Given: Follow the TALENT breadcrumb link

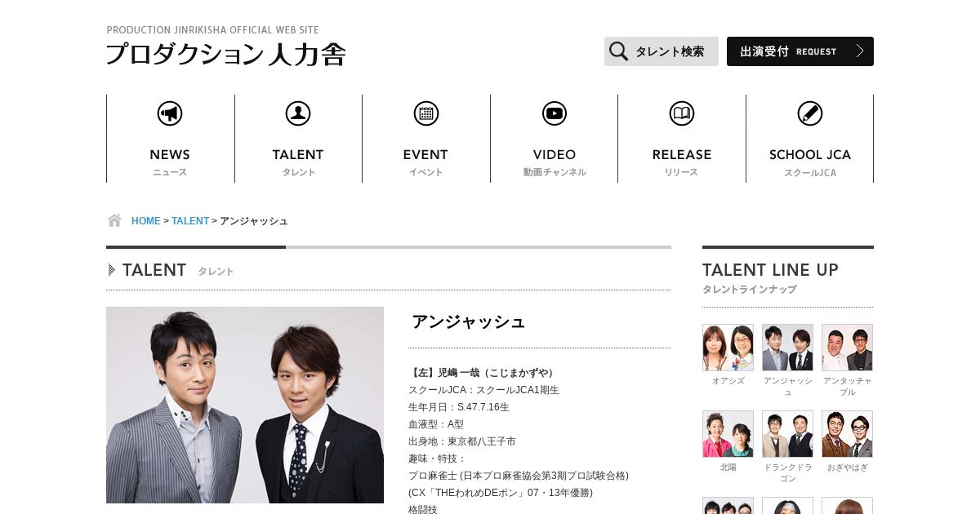Looking at the screenshot, I should tap(190, 221).
